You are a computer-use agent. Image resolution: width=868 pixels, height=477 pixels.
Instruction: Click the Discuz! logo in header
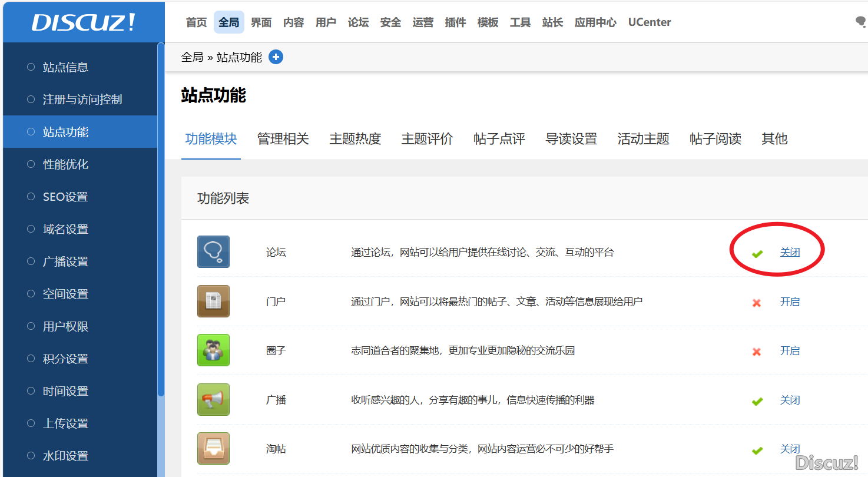[x=83, y=22]
